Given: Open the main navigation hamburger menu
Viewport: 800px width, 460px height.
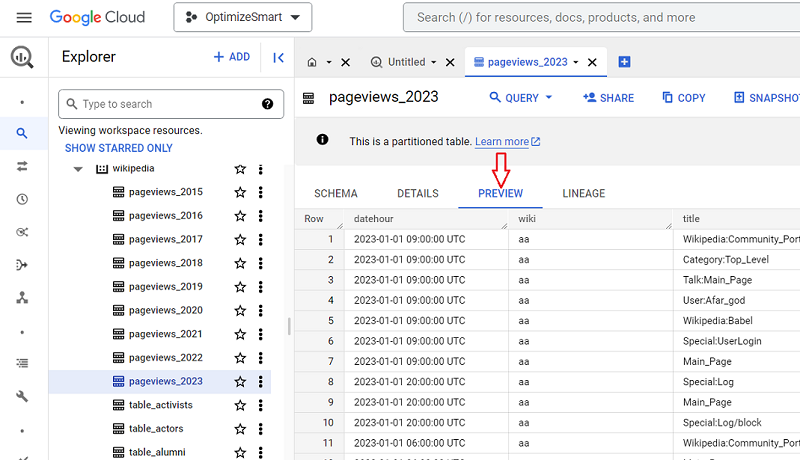Looking at the screenshot, I should click(x=24, y=18).
